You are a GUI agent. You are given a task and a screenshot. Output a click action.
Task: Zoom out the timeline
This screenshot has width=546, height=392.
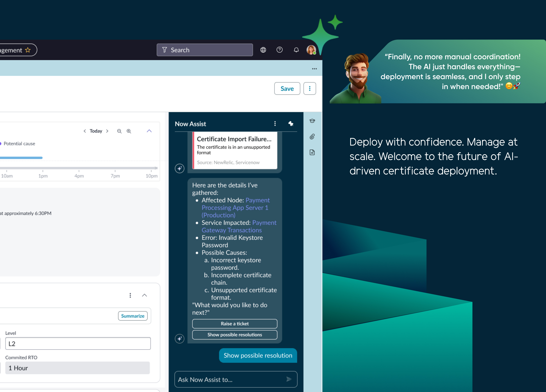click(x=119, y=131)
